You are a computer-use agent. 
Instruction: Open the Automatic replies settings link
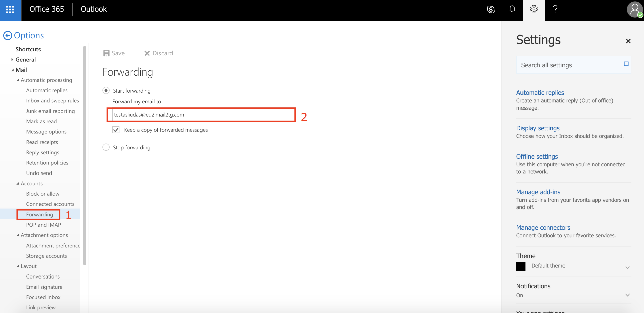point(540,93)
